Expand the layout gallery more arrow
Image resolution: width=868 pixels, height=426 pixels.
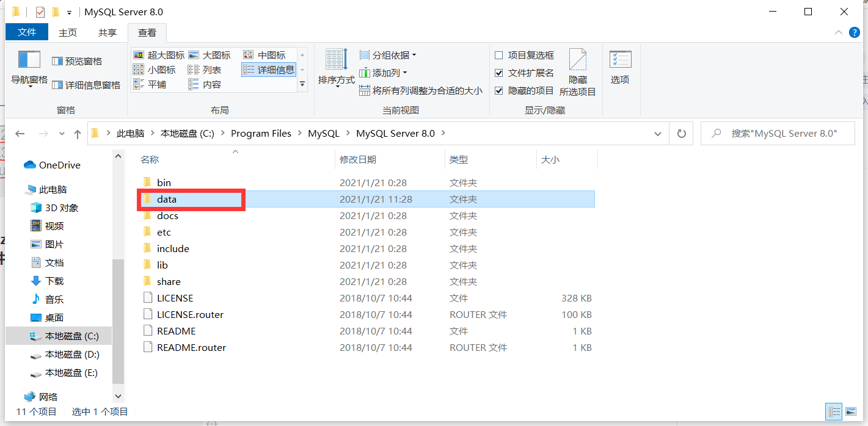[302, 85]
